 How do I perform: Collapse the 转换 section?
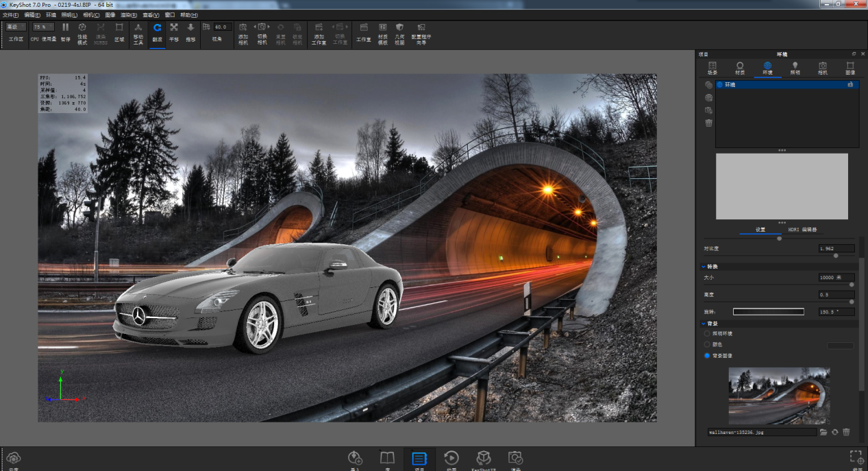[703, 267]
